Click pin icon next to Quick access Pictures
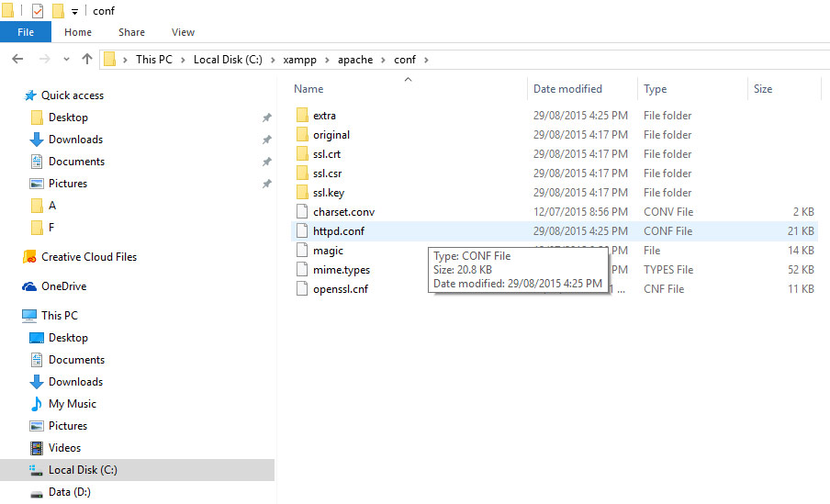The image size is (830, 504). pos(267,184)
